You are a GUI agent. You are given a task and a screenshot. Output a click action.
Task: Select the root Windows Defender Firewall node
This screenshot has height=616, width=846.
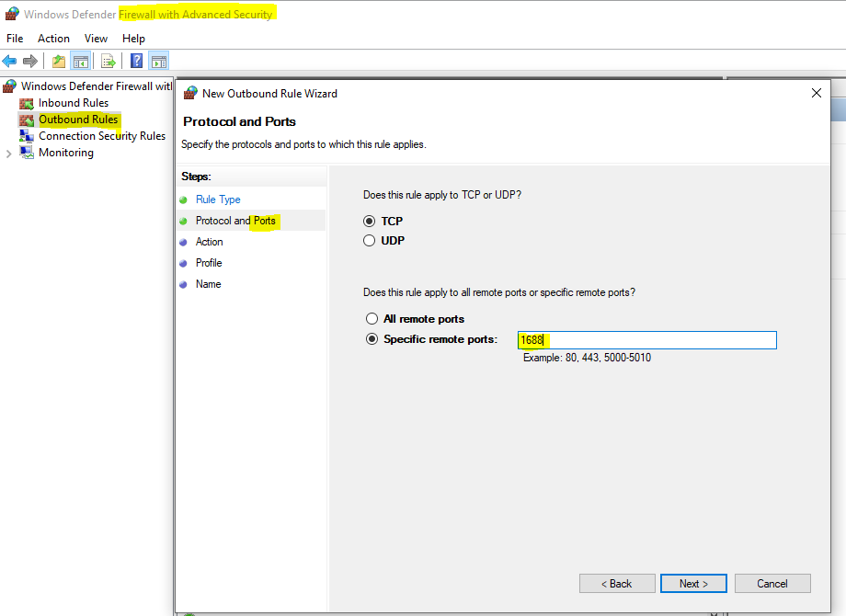97,86
